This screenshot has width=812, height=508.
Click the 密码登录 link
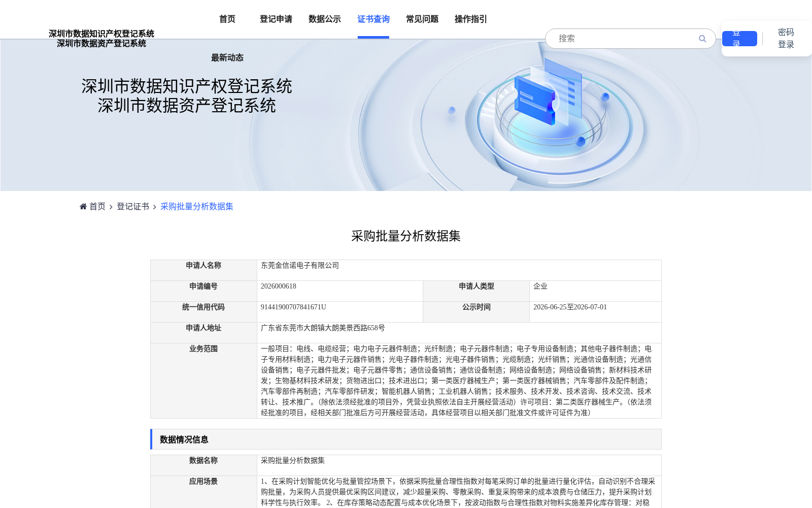[786, 39]
